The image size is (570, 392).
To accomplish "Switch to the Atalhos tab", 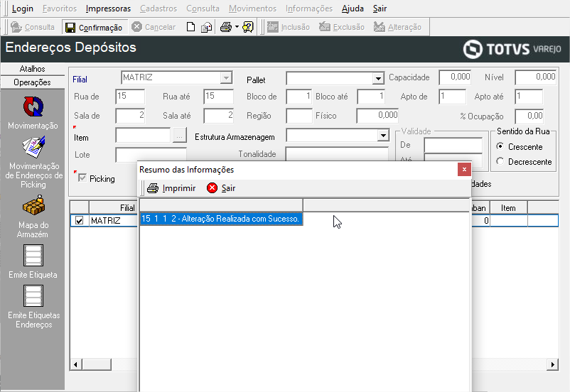I will click(x=33, y=69).
